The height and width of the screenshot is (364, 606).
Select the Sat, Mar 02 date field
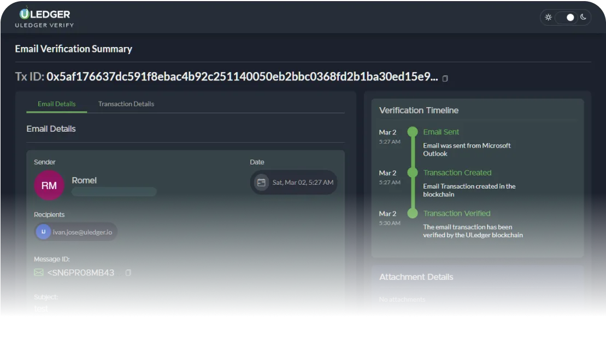tap(293, 182)
